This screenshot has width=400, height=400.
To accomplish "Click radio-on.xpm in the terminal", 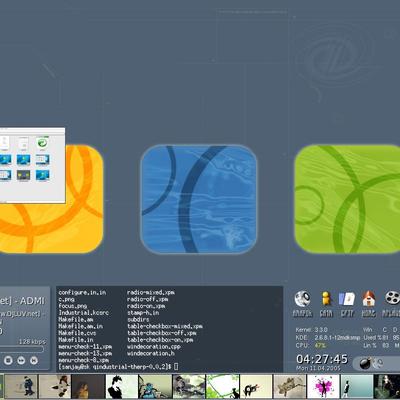I will (x=146, y=306).
